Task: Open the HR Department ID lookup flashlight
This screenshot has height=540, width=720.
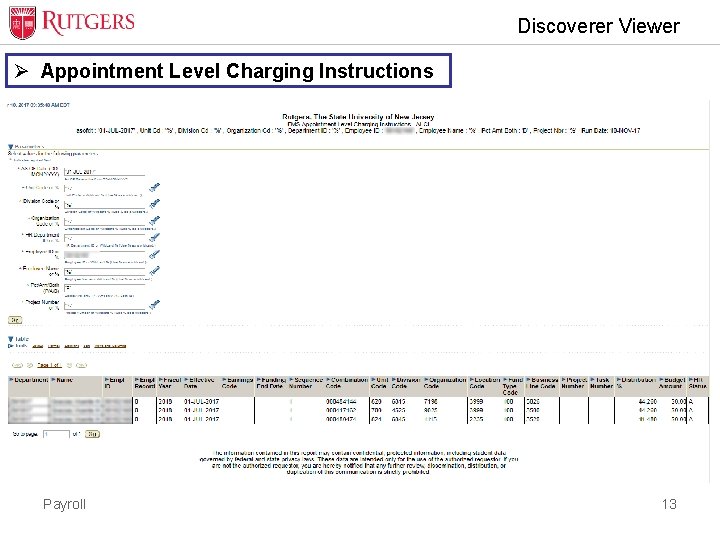Action: point(154,237)
